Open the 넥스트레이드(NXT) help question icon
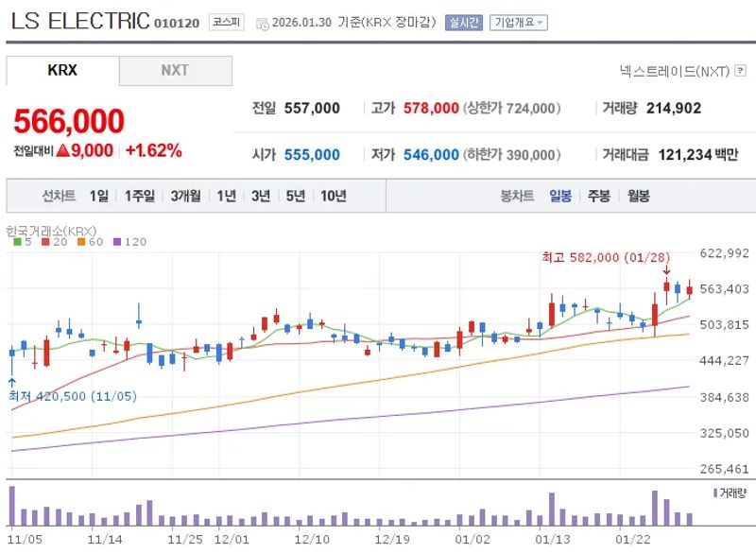Viewport: 756px width, 553px height. point(740,71)
